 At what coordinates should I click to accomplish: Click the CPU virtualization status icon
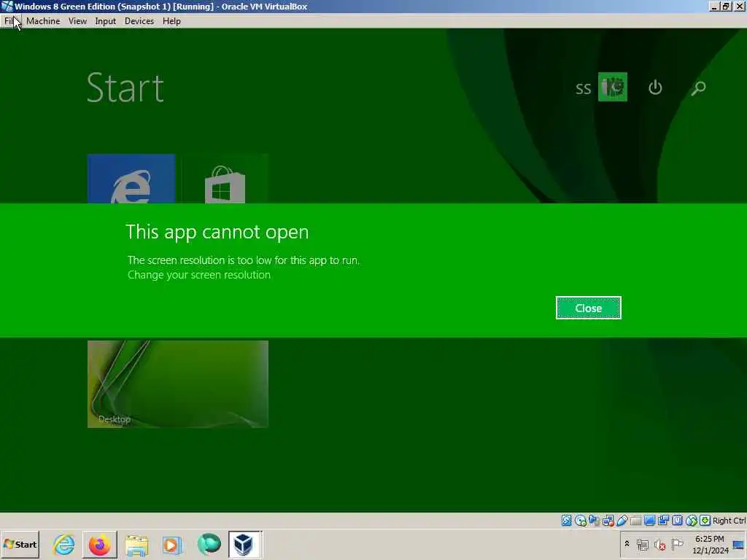point(677,521)
